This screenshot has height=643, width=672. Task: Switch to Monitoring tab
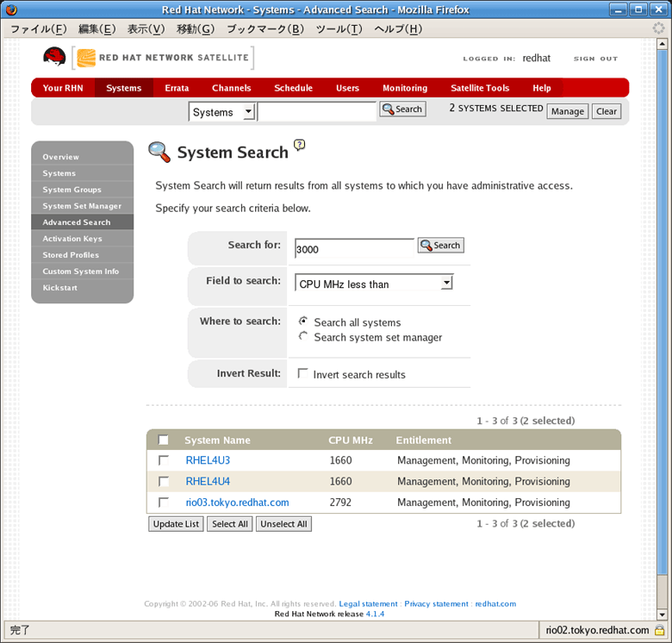(405, 88)
